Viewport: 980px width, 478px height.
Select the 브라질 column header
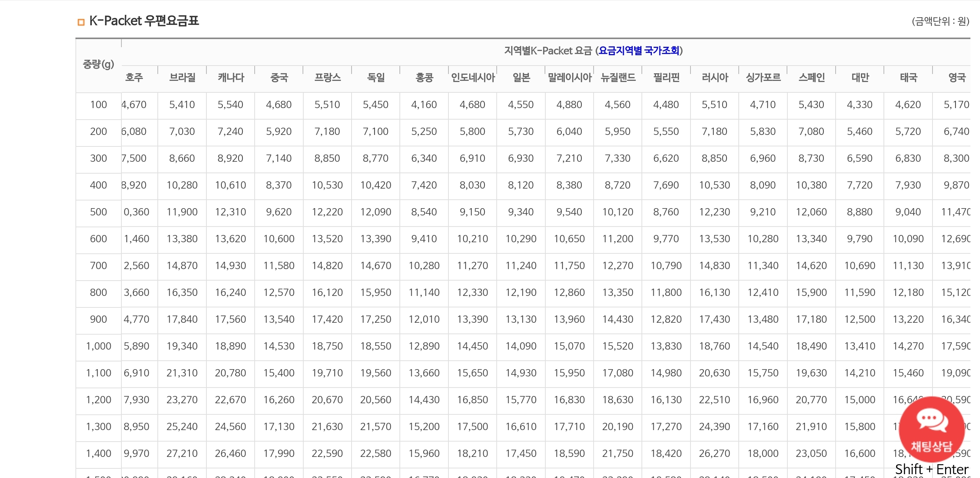182,78
